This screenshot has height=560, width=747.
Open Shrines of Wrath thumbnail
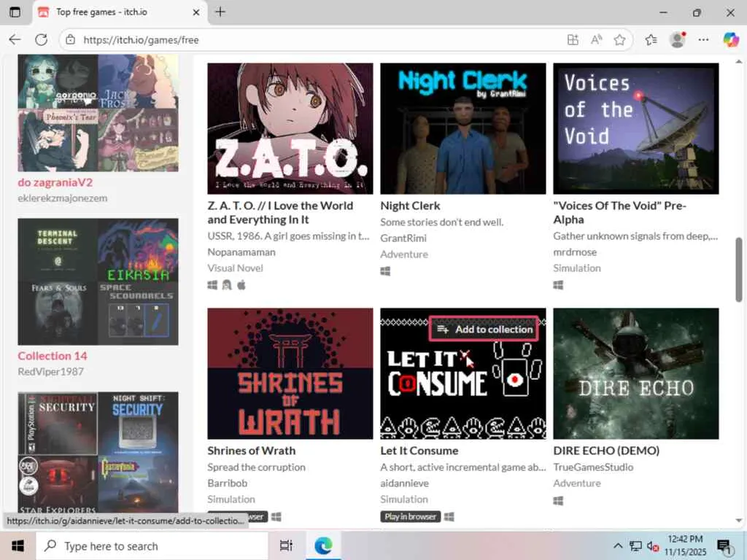pyautogui.click(x=290, y=373)
